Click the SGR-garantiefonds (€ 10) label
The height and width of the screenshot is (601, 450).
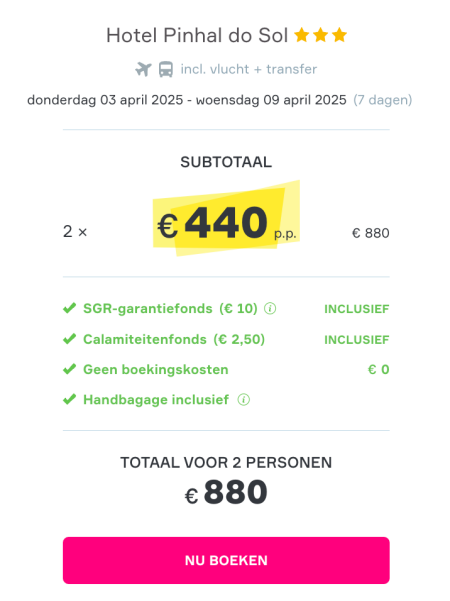pos(170,309)
